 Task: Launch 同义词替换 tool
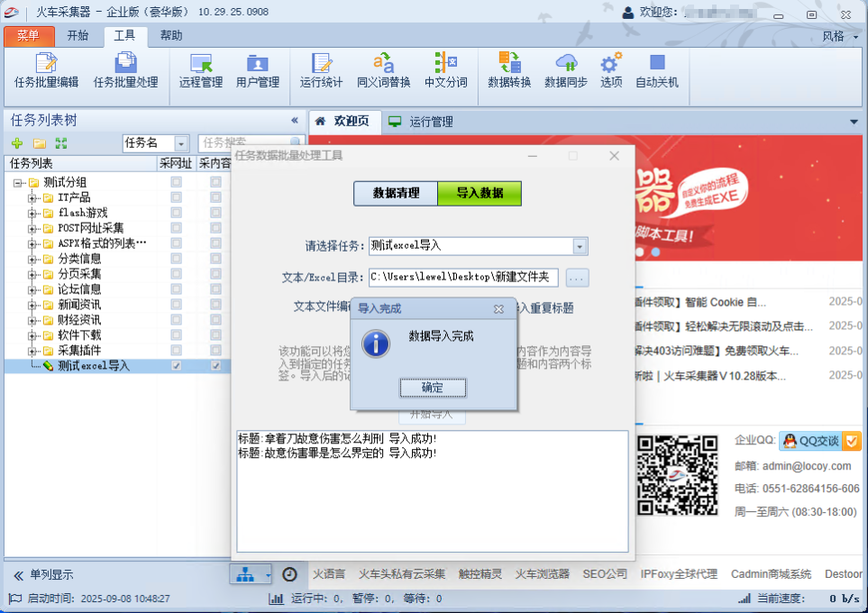point(382,72)
